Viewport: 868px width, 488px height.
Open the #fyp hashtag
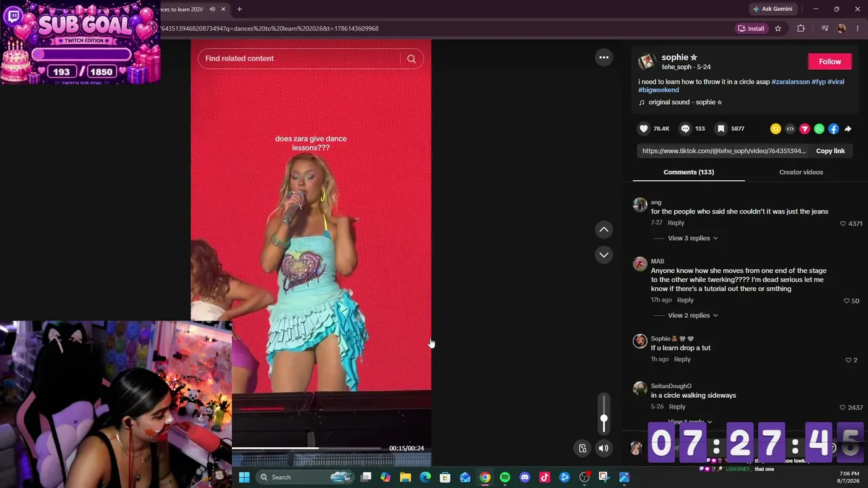pyautogui.click(x=818, y=82)
